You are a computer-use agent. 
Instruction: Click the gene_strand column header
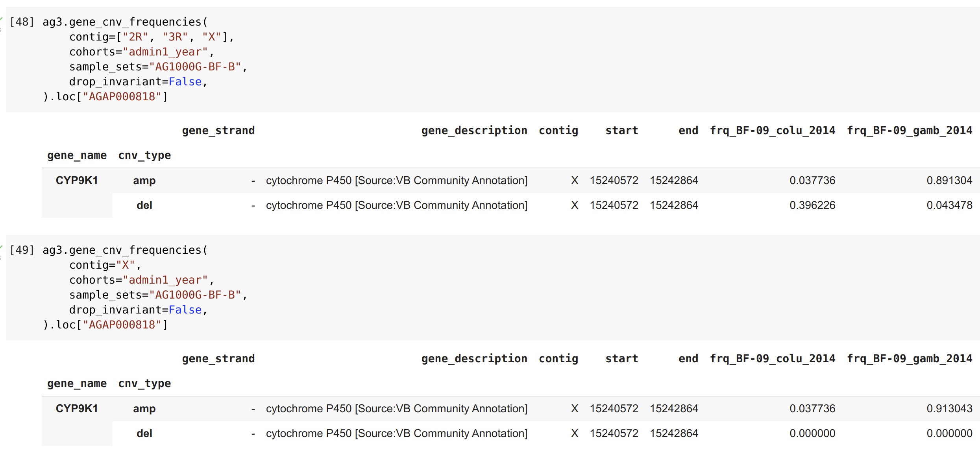tap(218, 130)
